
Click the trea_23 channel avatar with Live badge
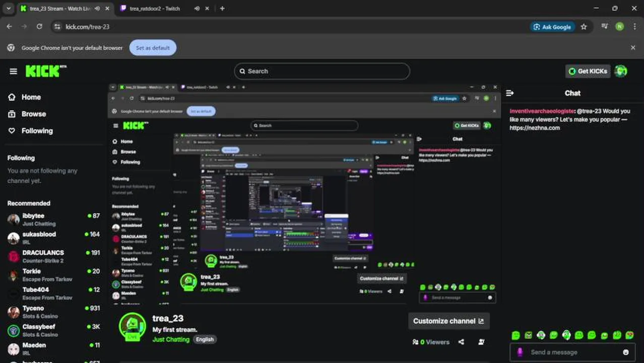click(x=132, y=327)
